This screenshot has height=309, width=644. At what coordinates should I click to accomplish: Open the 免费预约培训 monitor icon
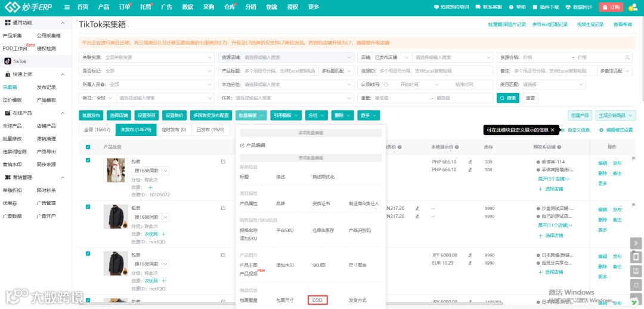coord(436,7)
